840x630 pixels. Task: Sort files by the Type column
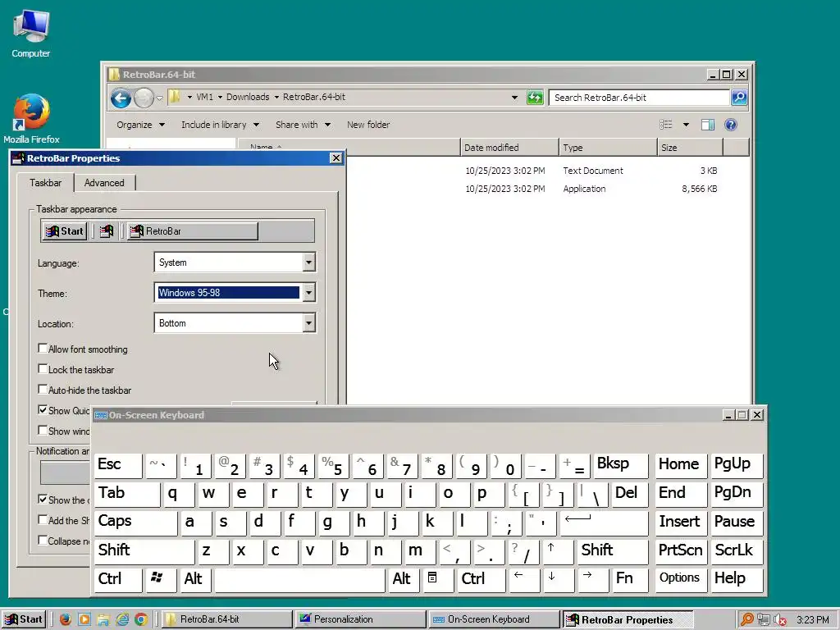[x=608, y=148]
